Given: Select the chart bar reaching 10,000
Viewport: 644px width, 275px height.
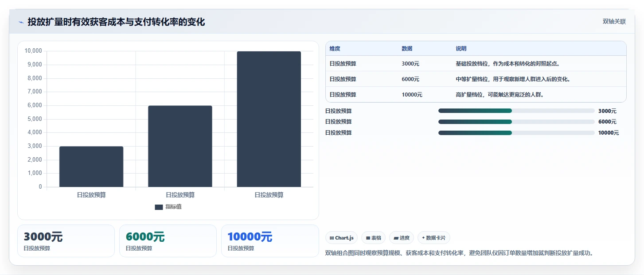Looking at the screenshot, I should [269, 119].
